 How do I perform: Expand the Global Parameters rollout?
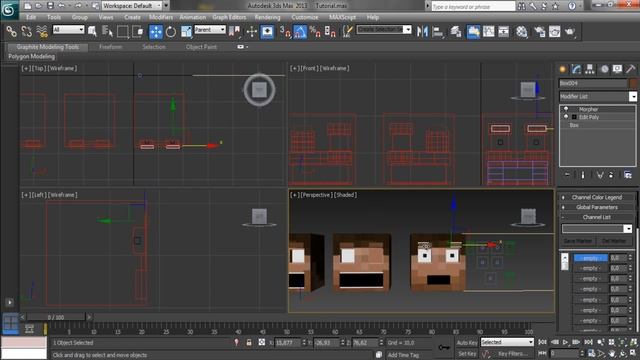pyautogui.click(x=597, y=207)
